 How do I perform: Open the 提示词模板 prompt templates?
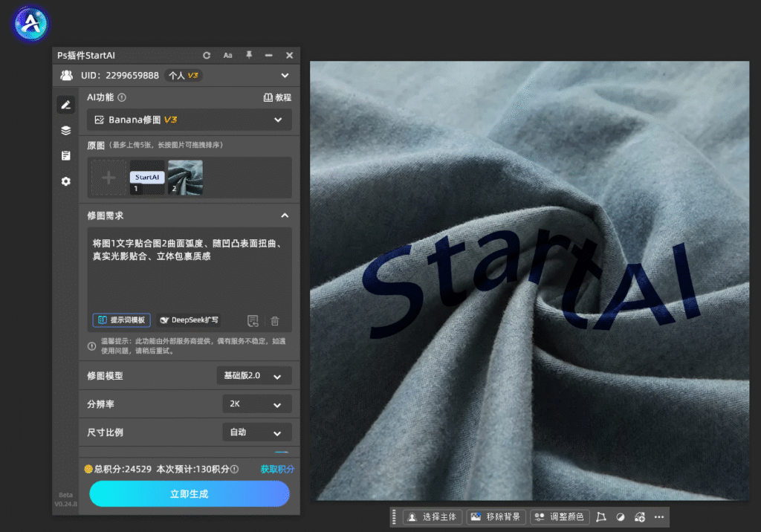(x=122, y=320)
